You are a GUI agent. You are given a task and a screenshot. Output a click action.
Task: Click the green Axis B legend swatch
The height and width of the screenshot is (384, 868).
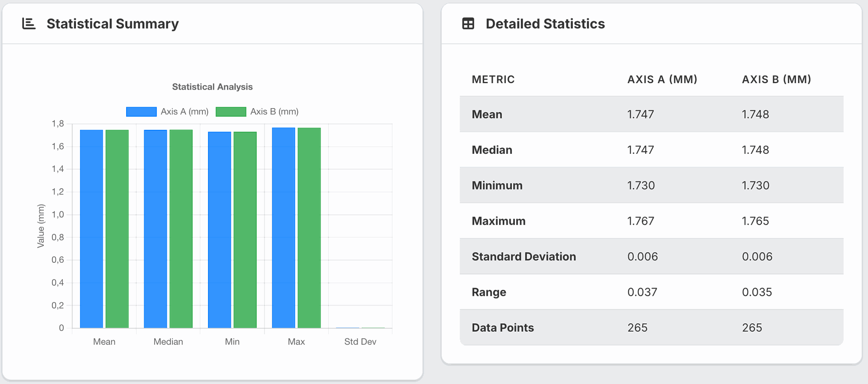(231, 112)
